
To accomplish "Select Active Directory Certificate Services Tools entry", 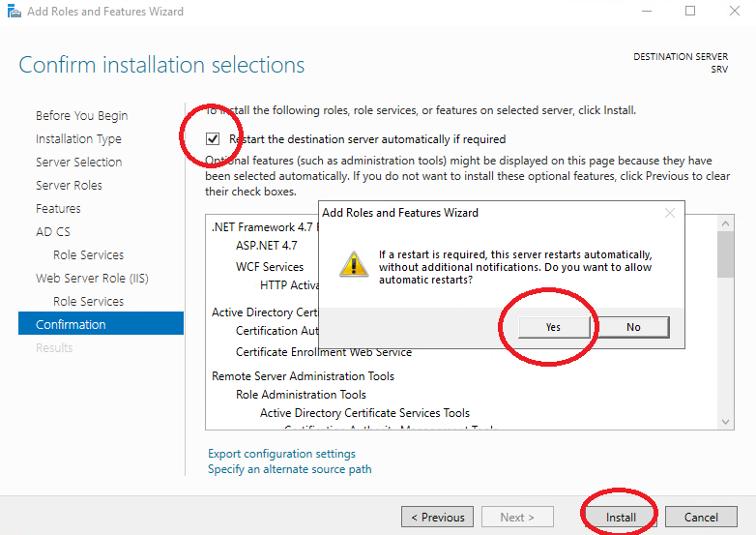I will coord(364,413).
